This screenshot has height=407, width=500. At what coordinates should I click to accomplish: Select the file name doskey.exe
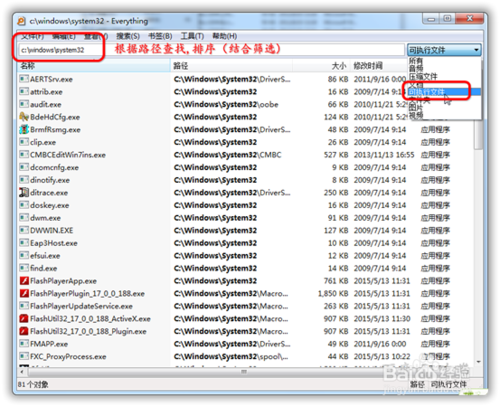pos(49,205)
